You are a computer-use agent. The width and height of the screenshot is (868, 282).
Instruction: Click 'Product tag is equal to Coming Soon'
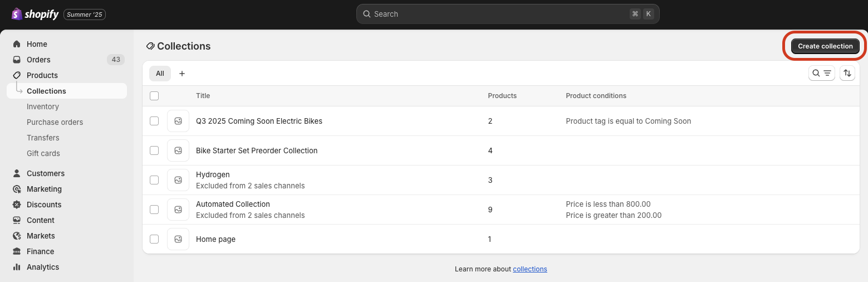(628, 121)
